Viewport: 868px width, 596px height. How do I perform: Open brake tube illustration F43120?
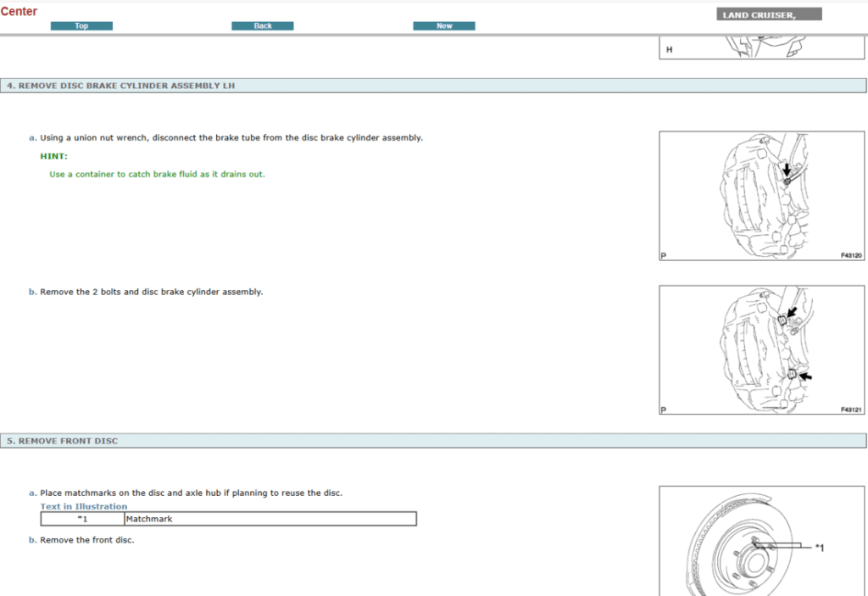click(x=761, y=196)
